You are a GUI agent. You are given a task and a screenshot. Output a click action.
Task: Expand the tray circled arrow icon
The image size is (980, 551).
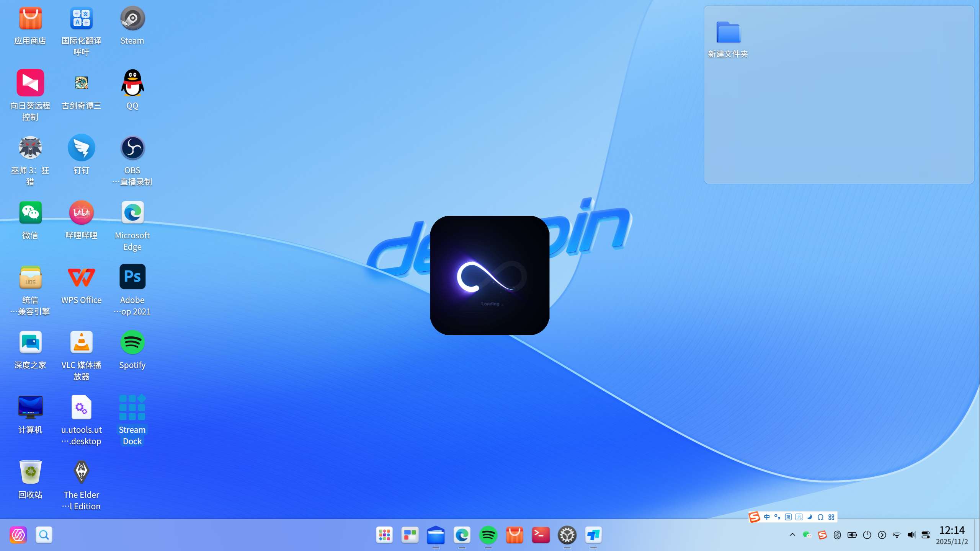click(882, 535)
